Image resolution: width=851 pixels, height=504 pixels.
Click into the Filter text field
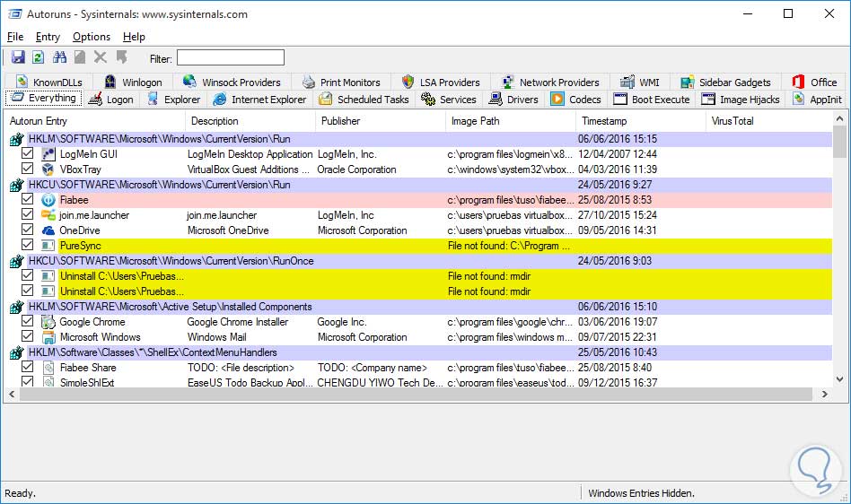tap(231, 58)
